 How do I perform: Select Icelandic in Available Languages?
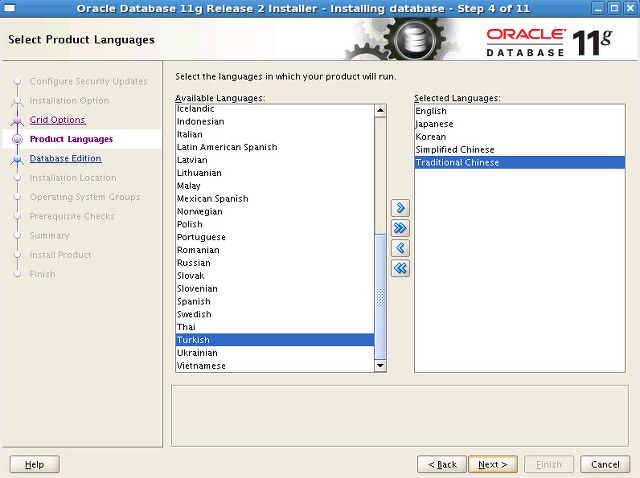(x=275, y=109)
